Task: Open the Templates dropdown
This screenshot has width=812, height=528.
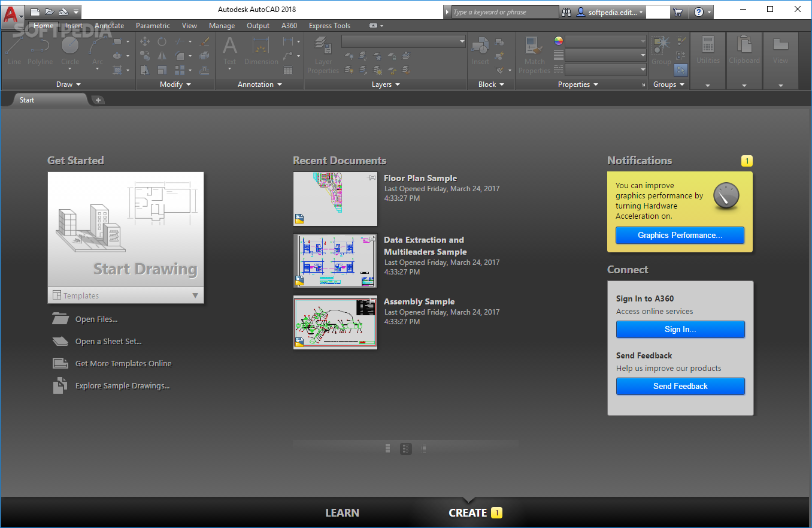Action: click(126, 295)
